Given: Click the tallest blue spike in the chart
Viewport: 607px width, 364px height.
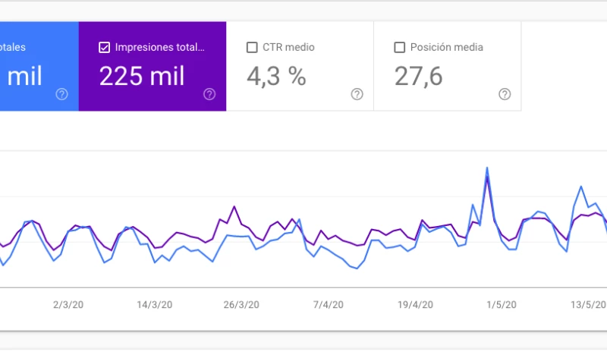Looking at the screenshot, I should pos(486,168).
